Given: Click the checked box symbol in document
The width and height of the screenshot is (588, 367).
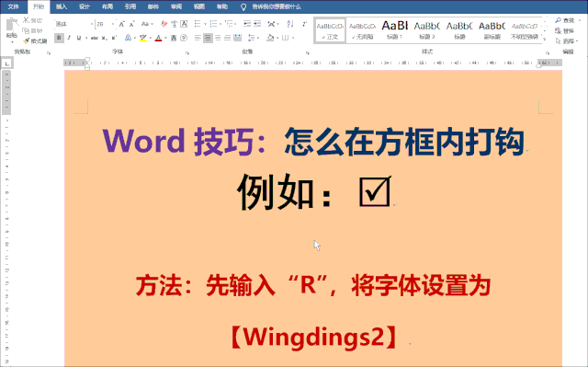Looking at the screenshot, I should pos(375,191).
